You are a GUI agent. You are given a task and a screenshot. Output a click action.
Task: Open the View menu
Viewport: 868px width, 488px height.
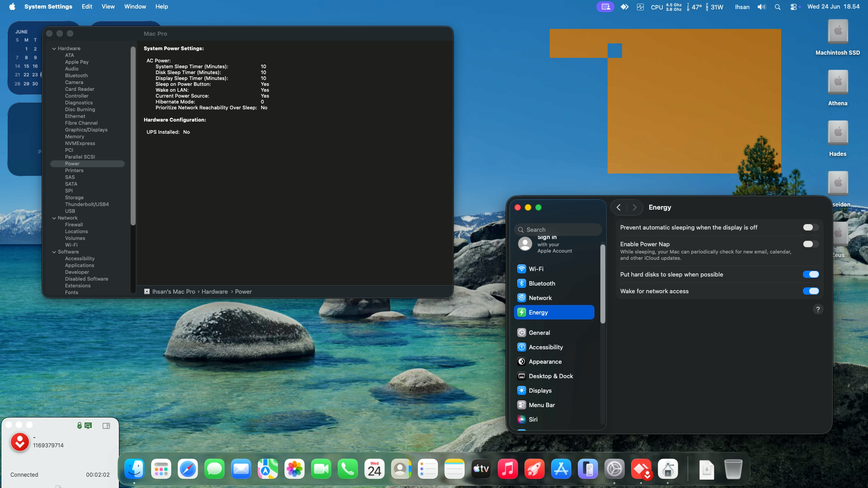pos(108,7)
